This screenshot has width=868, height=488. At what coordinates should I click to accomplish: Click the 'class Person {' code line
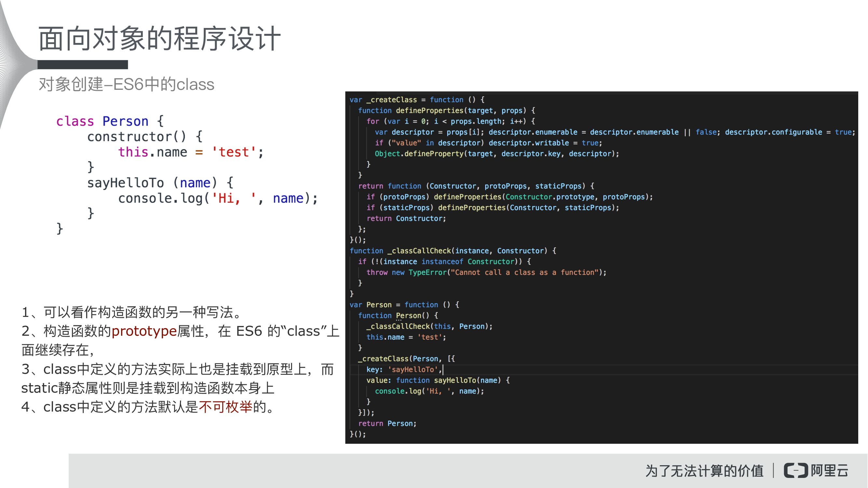click(108, 121)
